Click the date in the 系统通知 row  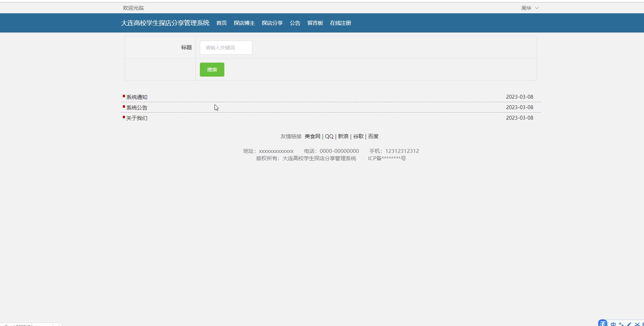pyautogui.click(x=520, y=97)
